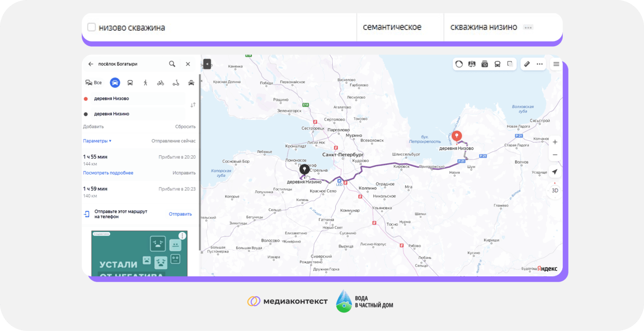The image size is (644, 331).
Task: Tick the checkbox beside низово скважина
Action: point(91,27)
